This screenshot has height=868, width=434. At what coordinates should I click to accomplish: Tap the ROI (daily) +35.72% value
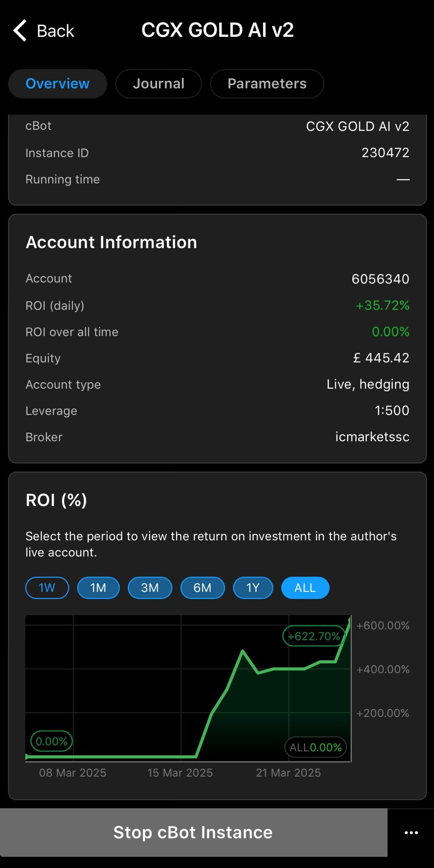click(x=382, y=306)
